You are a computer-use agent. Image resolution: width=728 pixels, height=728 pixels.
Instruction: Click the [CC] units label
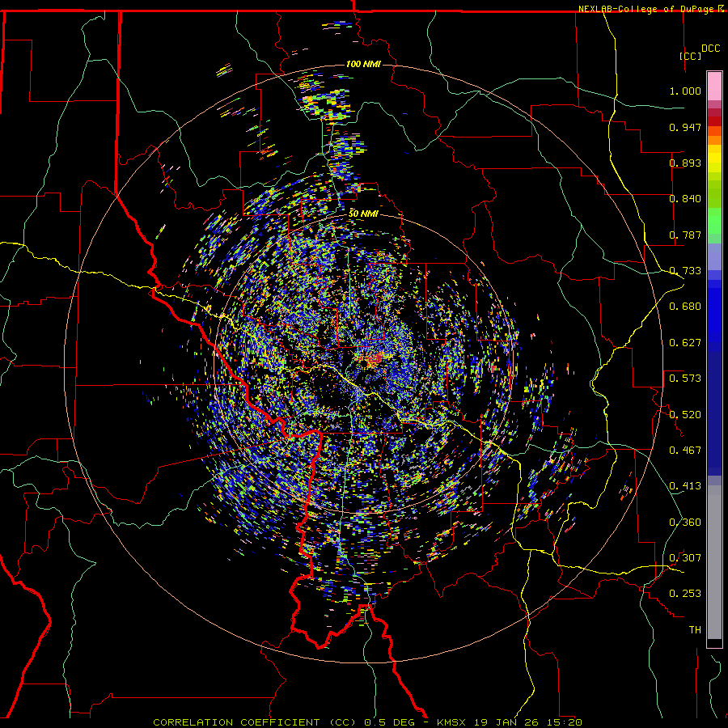pos(690,56)
